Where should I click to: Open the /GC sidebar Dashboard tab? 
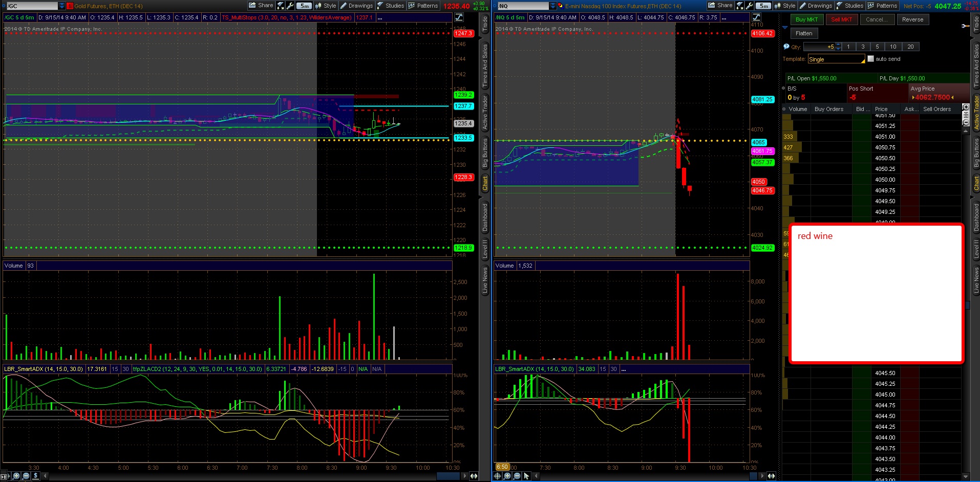point(484,217)
